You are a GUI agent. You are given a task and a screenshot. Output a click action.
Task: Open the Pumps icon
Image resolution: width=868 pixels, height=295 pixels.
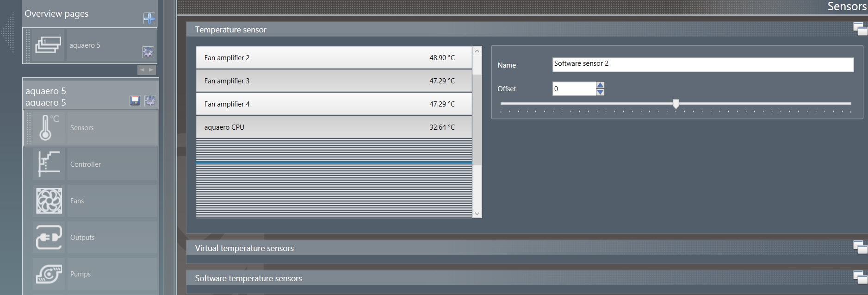49,274
